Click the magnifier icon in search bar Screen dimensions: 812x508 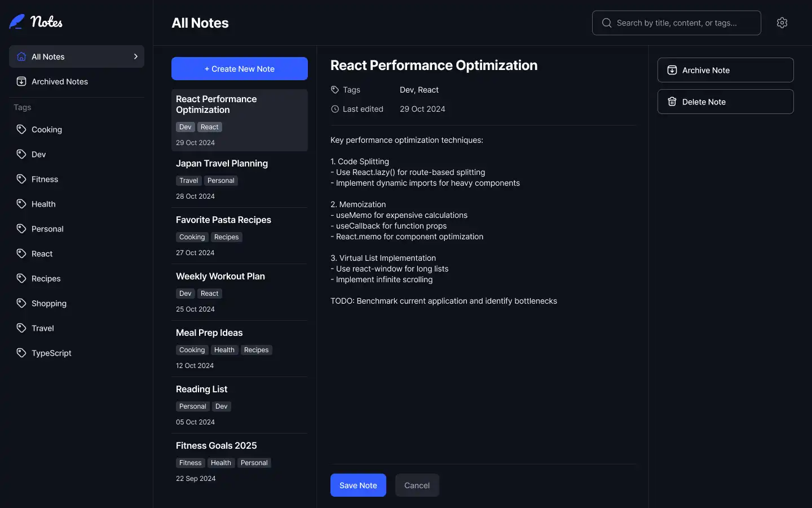[607, 23]
